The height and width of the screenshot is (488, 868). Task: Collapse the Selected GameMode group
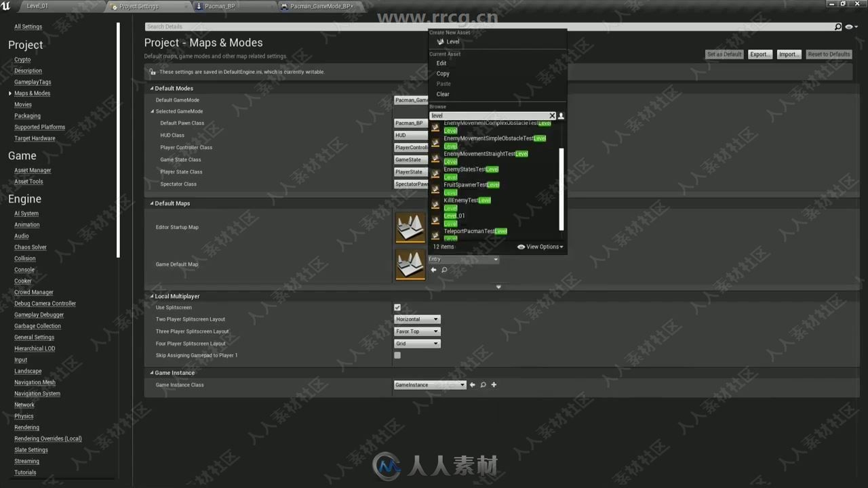click(153, 111)
